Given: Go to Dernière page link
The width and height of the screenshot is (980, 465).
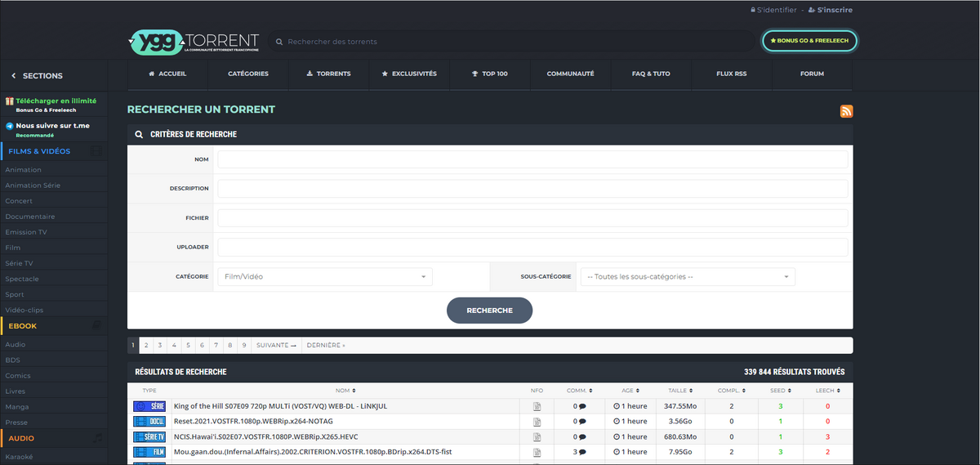Looking at the screenshot, I should (x=326, y=346).
